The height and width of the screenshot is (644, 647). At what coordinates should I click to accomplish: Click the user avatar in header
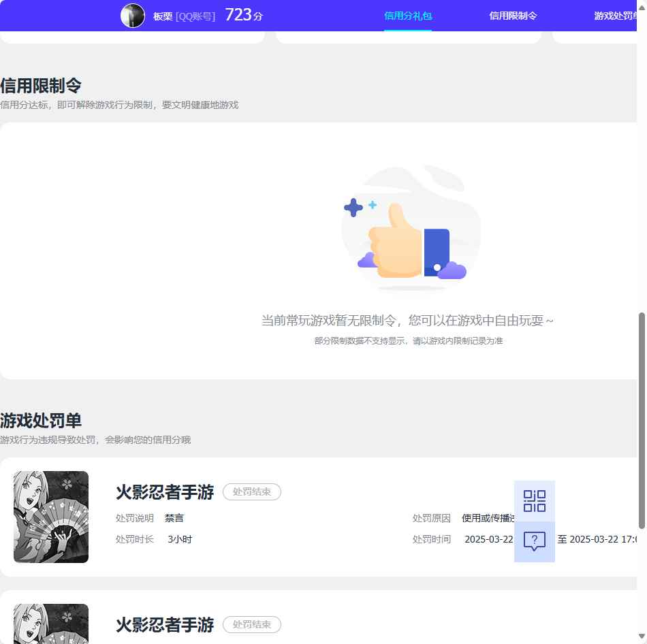click(132, 16)
